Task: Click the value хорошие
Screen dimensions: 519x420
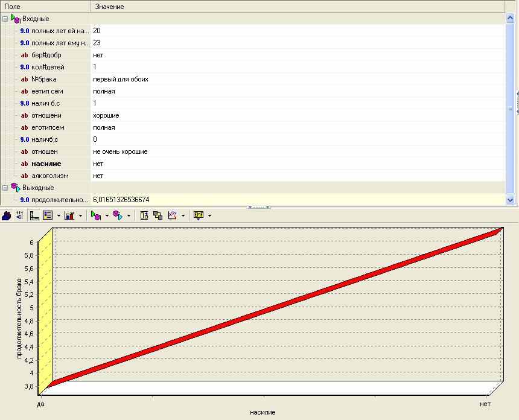Action: point(106,115)
